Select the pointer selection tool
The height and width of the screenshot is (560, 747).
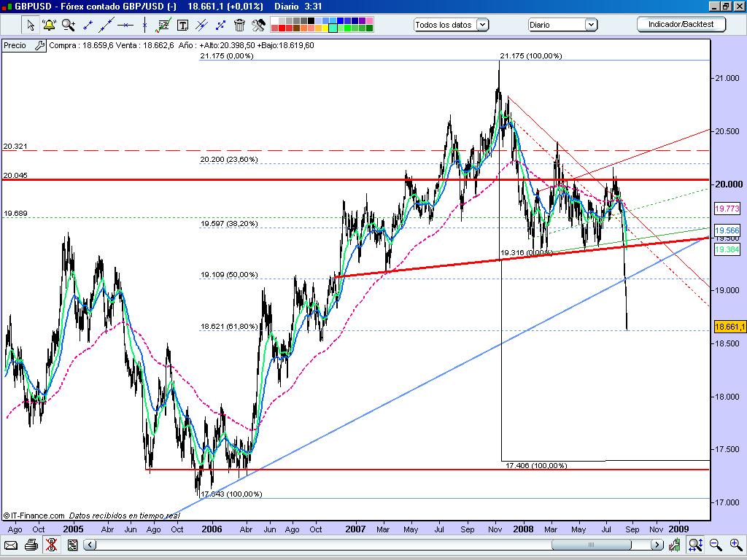click(30, 26)
